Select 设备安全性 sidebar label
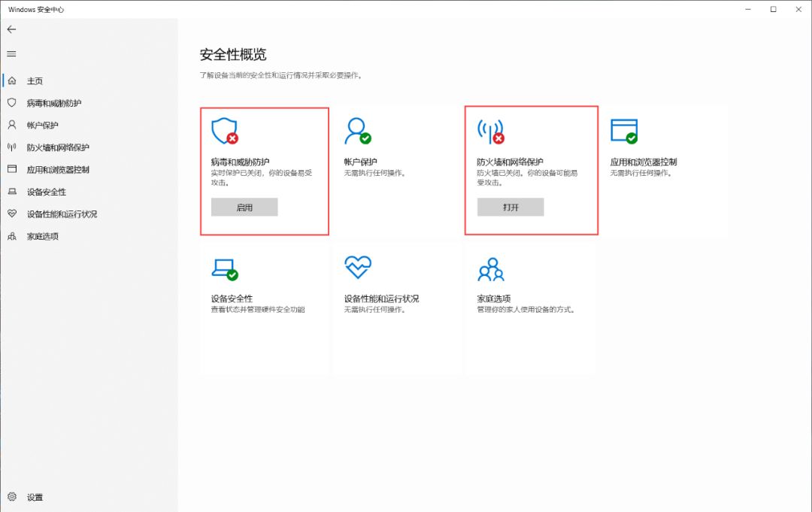 point(46,192)
